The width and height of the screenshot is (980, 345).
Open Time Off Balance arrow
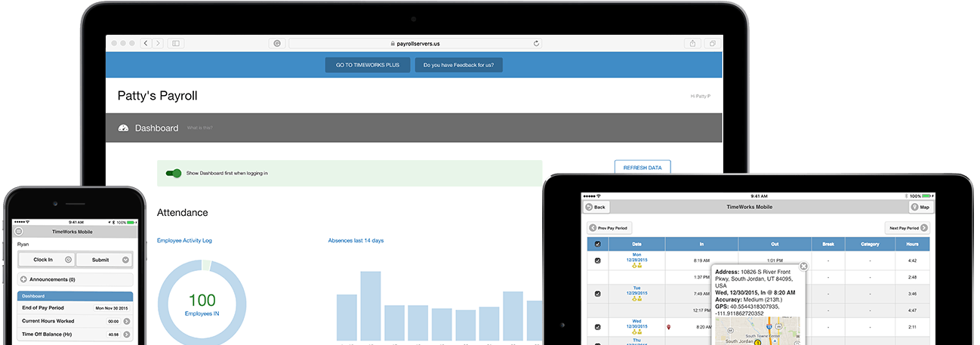[x=126, y=334]
